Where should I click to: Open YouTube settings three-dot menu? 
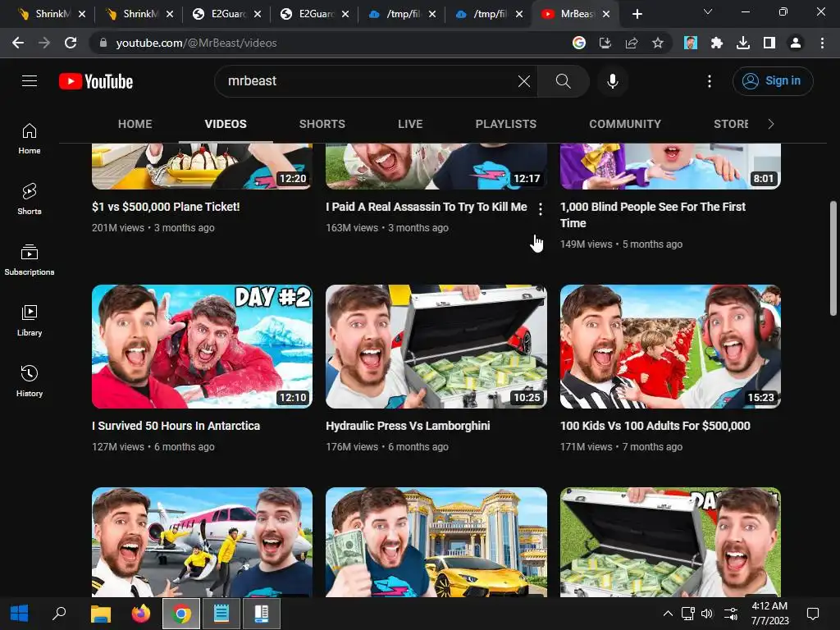tap(710, 81)
